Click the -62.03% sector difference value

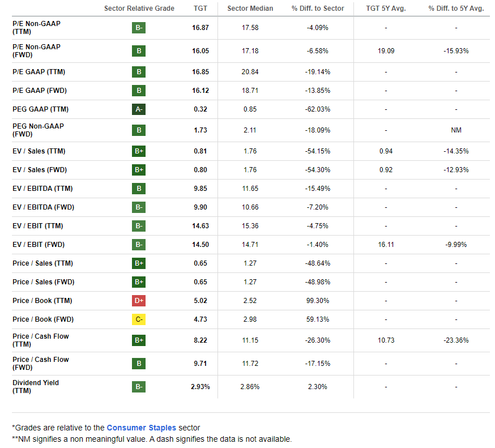pos(318,109)
